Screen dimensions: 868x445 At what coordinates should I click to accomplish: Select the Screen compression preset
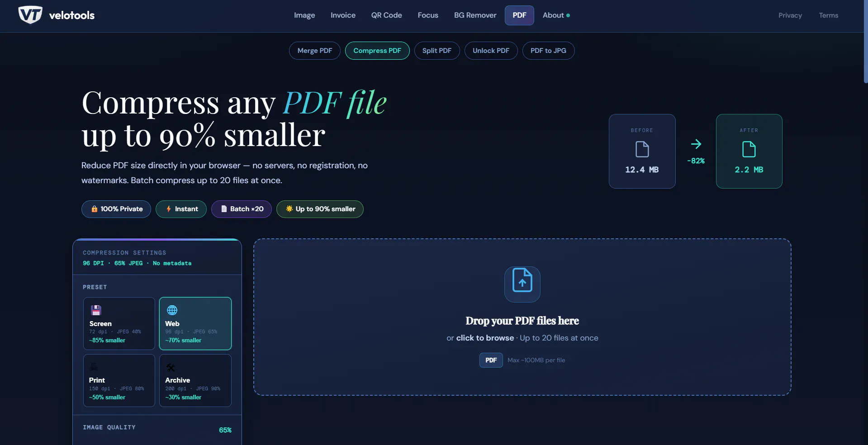119,323
